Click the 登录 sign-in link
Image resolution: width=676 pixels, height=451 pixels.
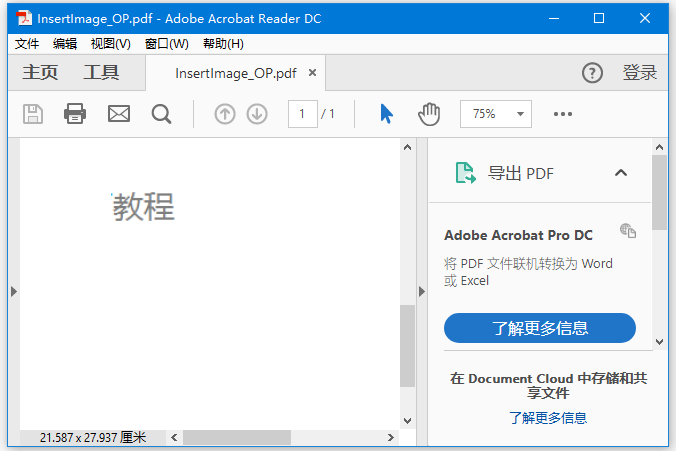coord(639,72)
